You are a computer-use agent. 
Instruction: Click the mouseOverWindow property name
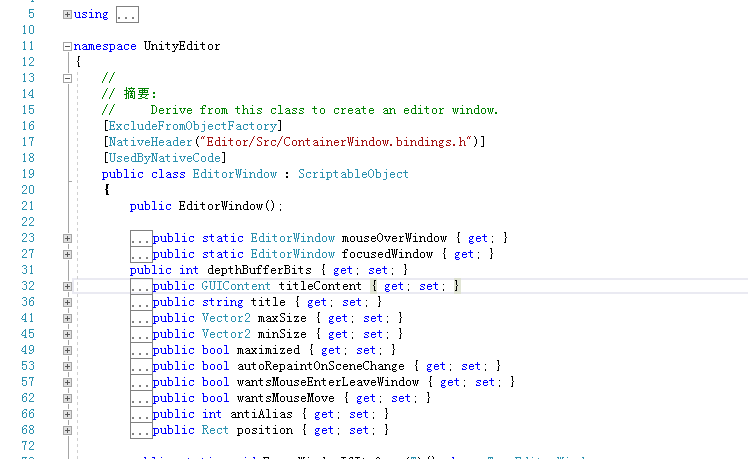[395, 238]
